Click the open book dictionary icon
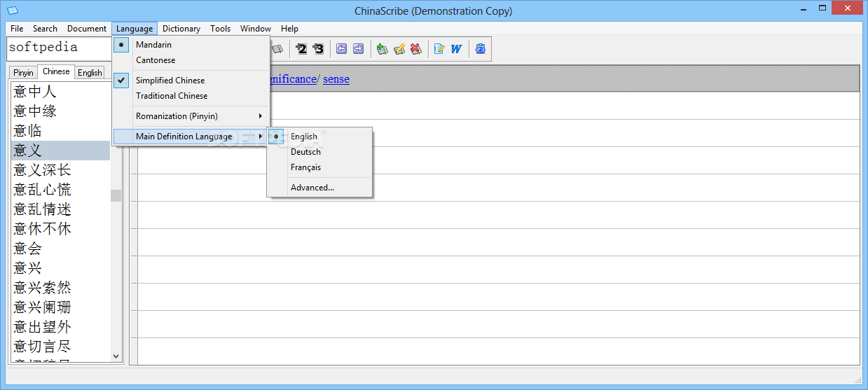The width and height of the screenshot is (868, 390). [x=277, y=49]
